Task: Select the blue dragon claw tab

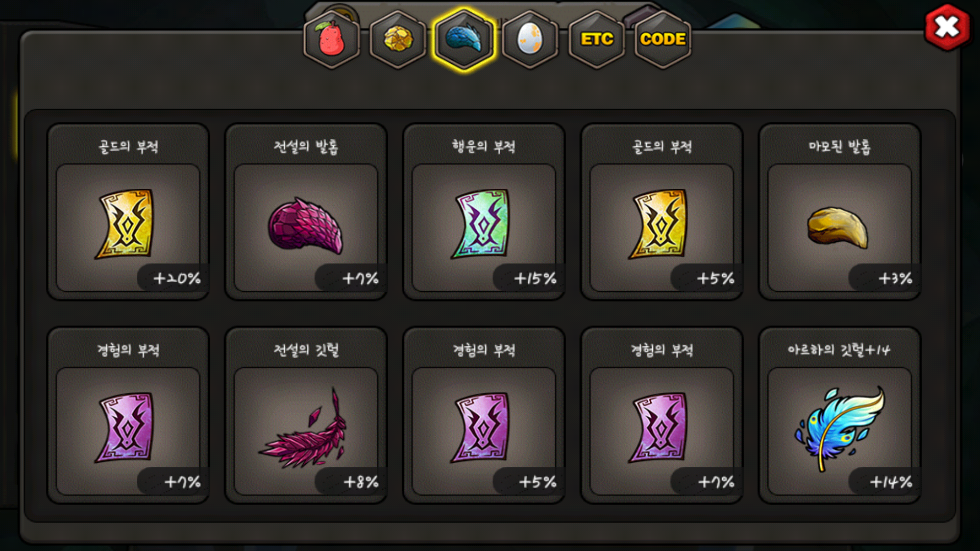Action: click(464, 39)
